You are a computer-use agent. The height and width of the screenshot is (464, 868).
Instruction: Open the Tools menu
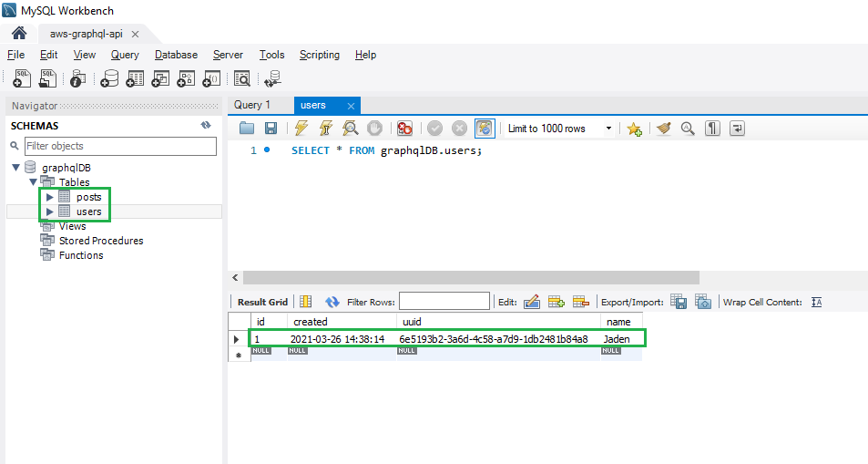tap(271, 55)
